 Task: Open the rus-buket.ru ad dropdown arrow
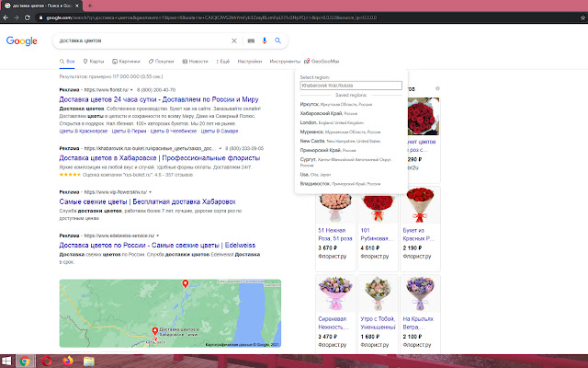click(x=220, y=148)
